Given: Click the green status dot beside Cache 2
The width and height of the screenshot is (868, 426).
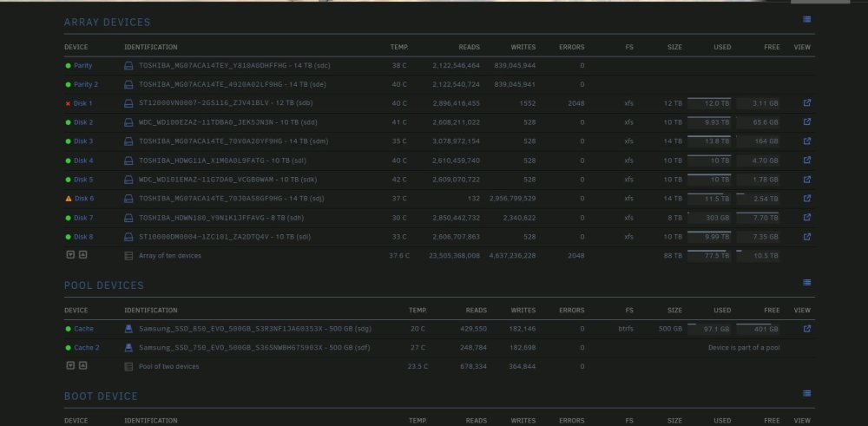Looking at the screenshot, I should pyautogui.click(x=68, y=348).
